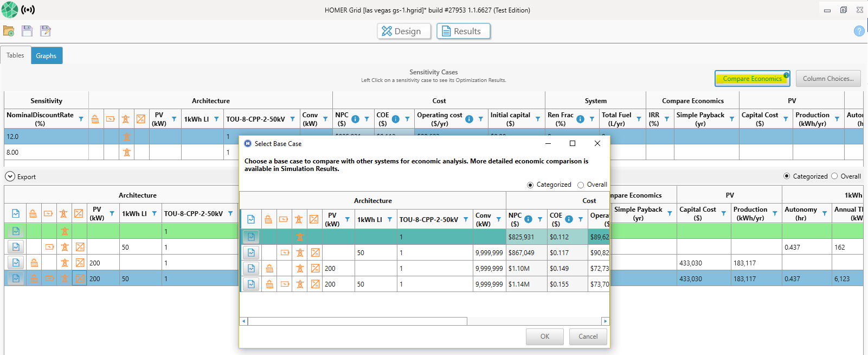
Task: Open simulation results for the $867,049 dialog row
Action: tap(251, 253)
